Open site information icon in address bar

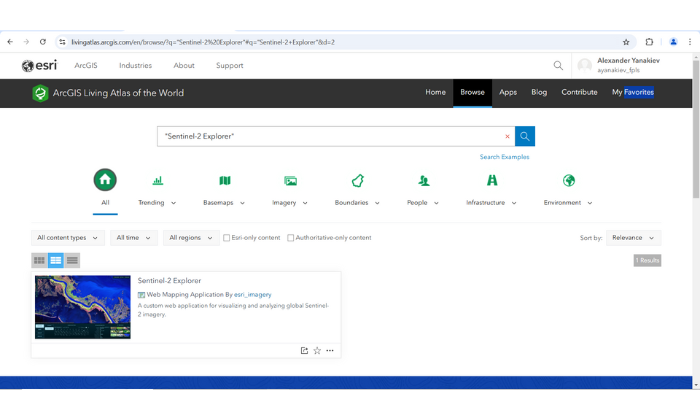coord(62,42)
